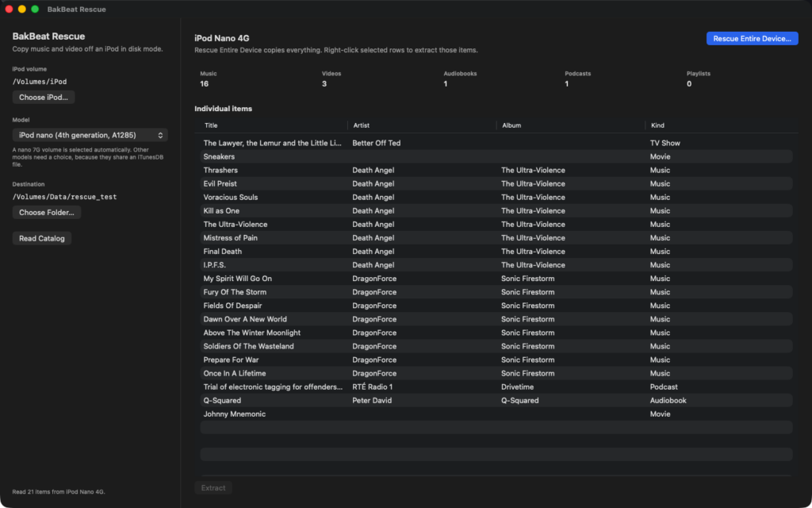Screen dimensions: 812x508
Task: Select the Mistress of Pain row
Action: pos(496,237)
